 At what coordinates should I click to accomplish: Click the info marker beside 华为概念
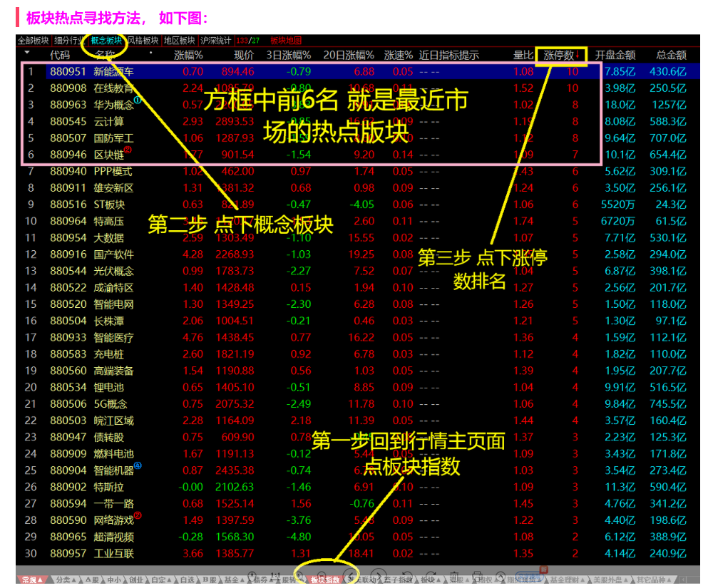[x=138, y=100]
